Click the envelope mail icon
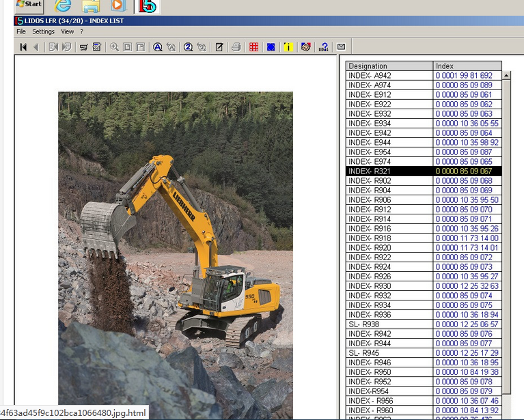This screenshot has height=420, width=524. pos(341,47)
